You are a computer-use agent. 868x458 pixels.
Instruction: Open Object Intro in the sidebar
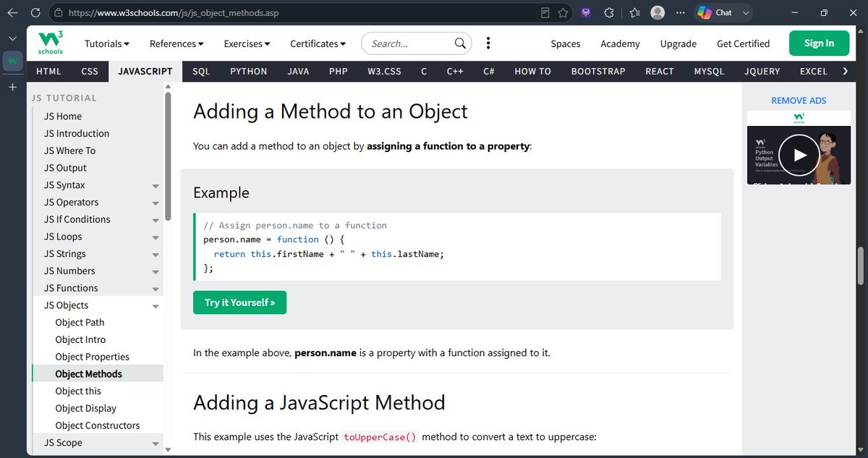[80, 340]
